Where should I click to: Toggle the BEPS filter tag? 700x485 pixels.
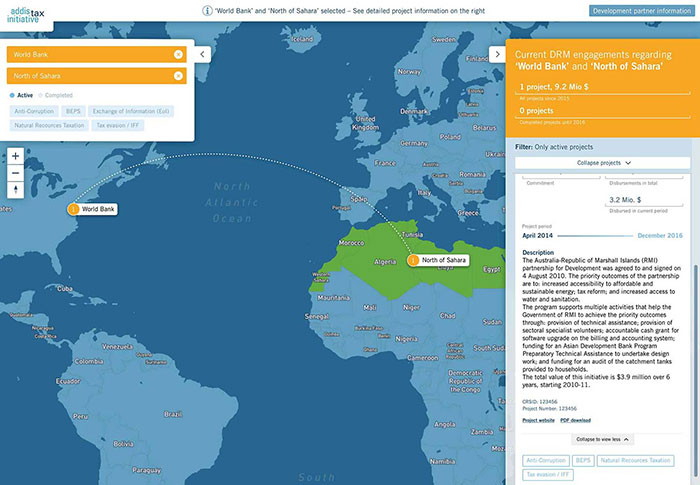click(73, 111)
